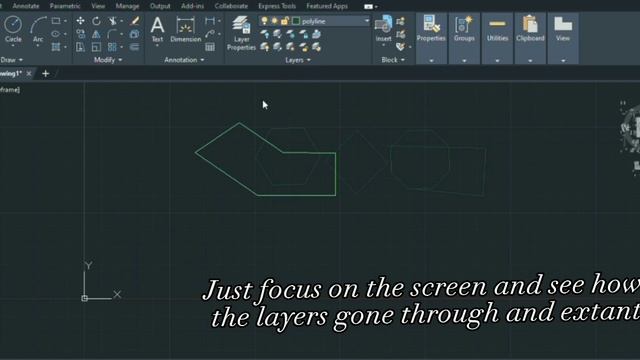Viewport: 640px width, 360px height.
Task: Click the layer Freeze tool icon
Action: coord(290,34)
